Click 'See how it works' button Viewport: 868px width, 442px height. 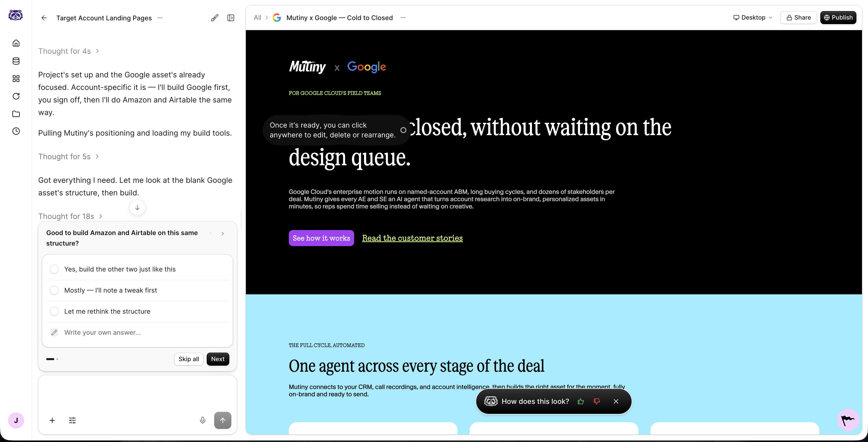321,238
